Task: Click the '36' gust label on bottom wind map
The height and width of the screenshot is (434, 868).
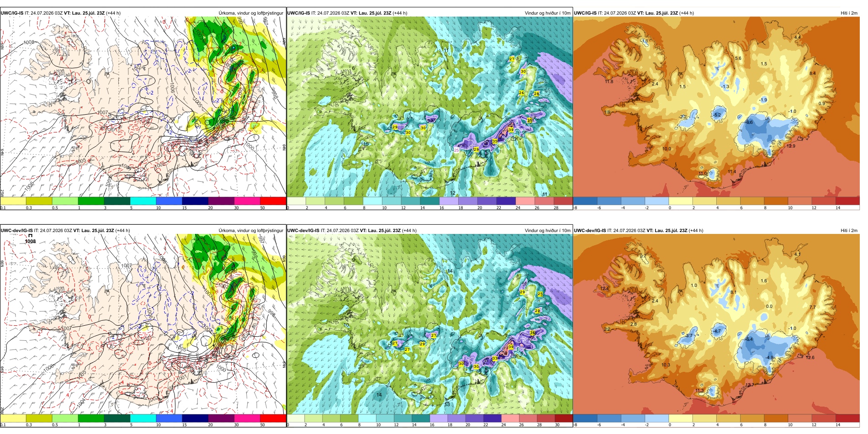Action: pos(532,333)
